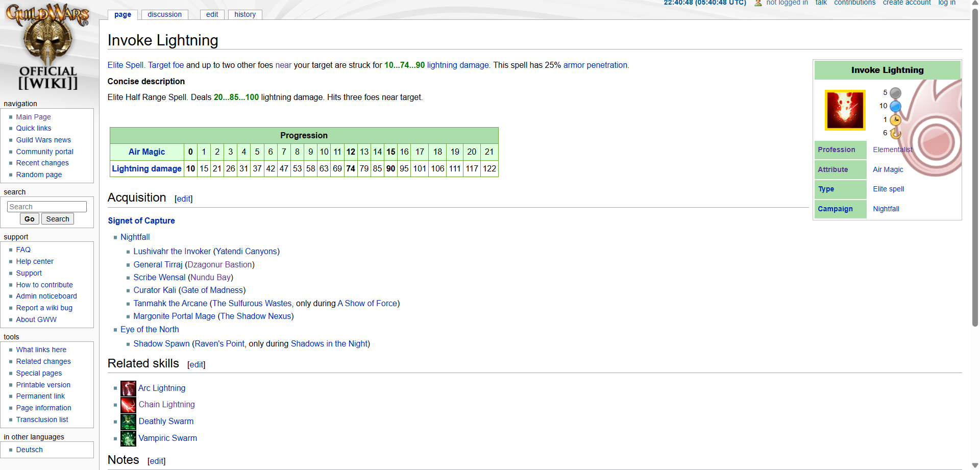Open the Deathly Swarm skill icon

(x=128, y=422)
